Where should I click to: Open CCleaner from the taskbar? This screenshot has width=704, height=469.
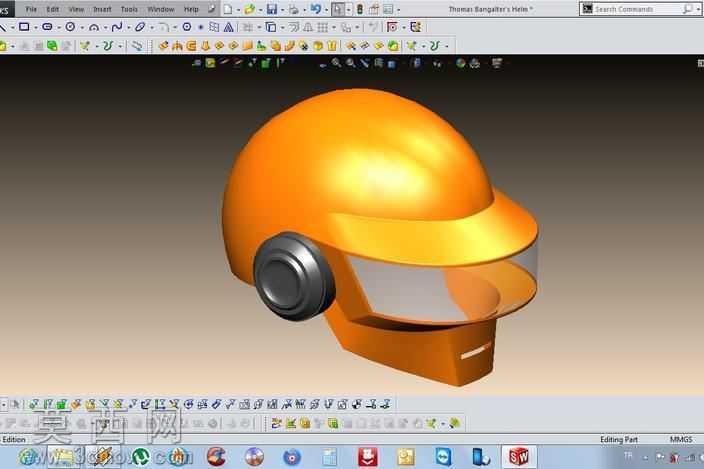tap(216, 457)
